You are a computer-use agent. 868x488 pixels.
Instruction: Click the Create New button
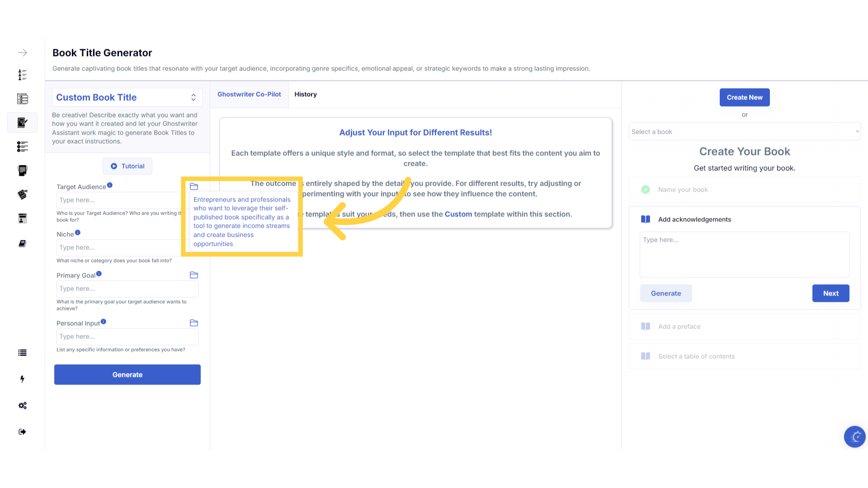tap(744, 98)
